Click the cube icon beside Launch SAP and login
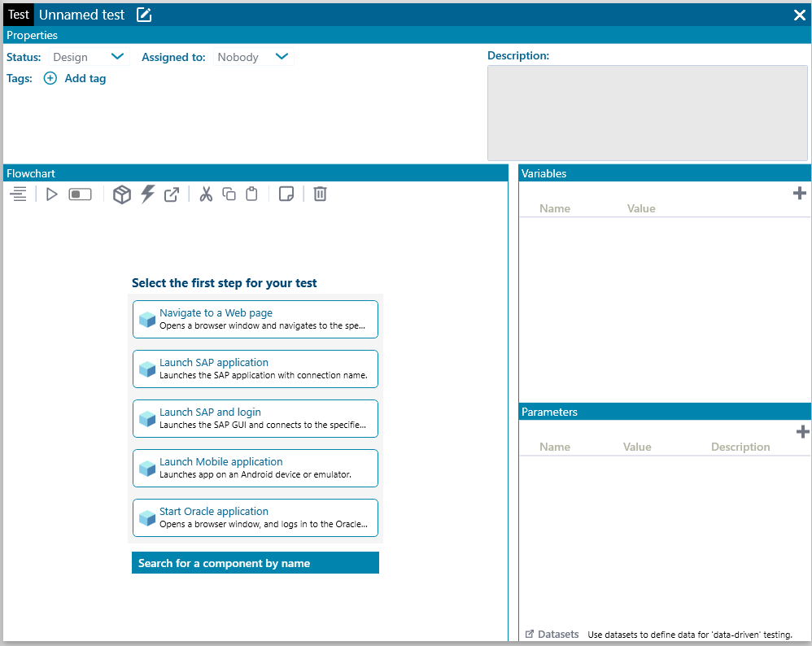 (147, 419)
